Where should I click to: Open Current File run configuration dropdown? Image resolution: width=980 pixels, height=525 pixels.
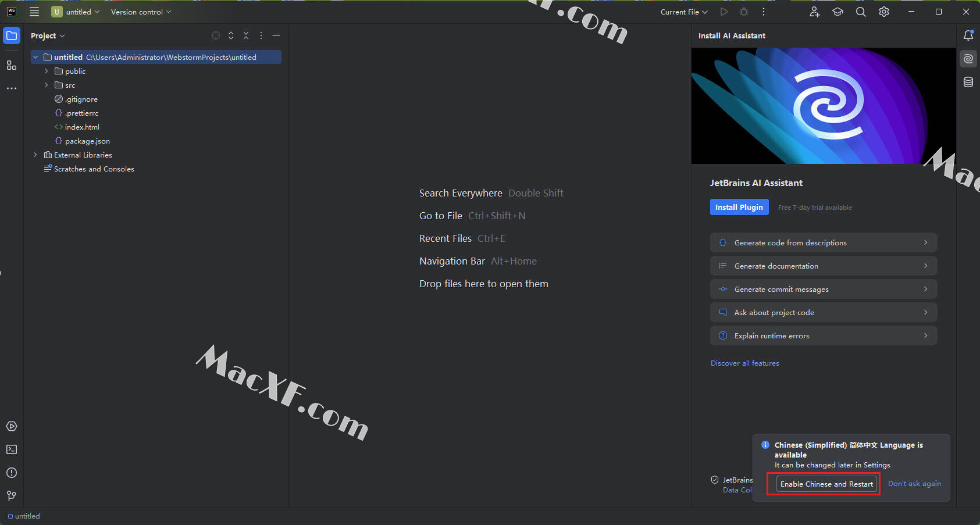point(684,12)
